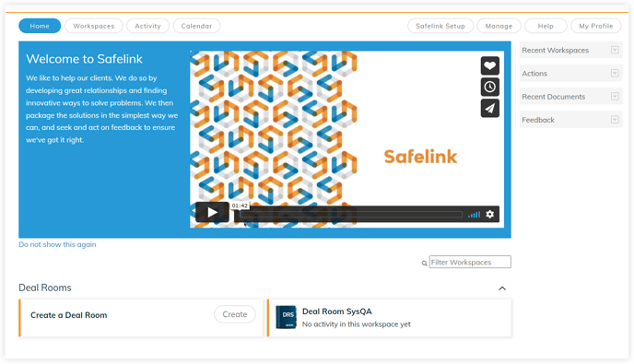Viewport: 634px width, 364px height.
Task: Collapse the Deal Rooms section
Action: tap(502, 288)
